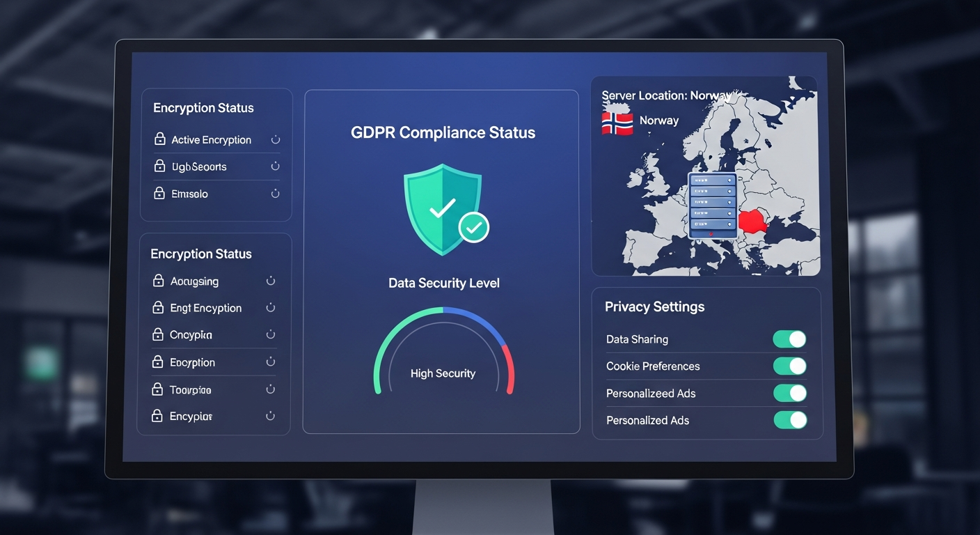
Task: Click the Cookie Preferences label
Action: 653,366
